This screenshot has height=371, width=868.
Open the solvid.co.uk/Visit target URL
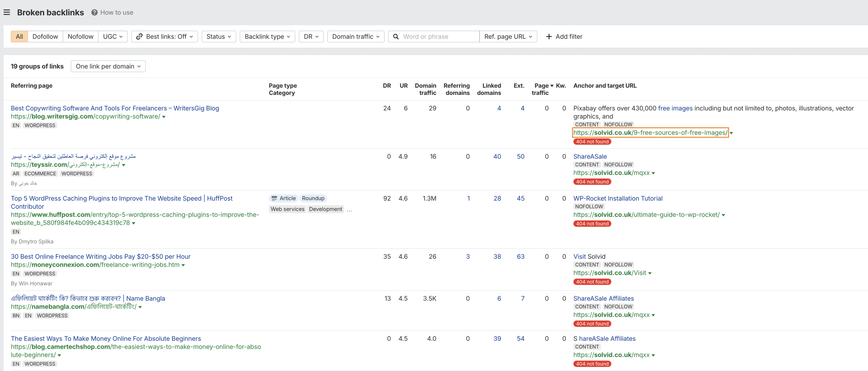(x=609, y=273)
